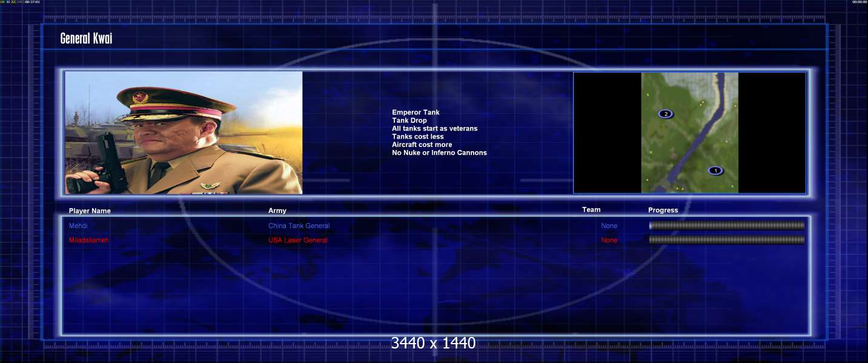Click Mehdi's team value None

(x=609, y=226)
